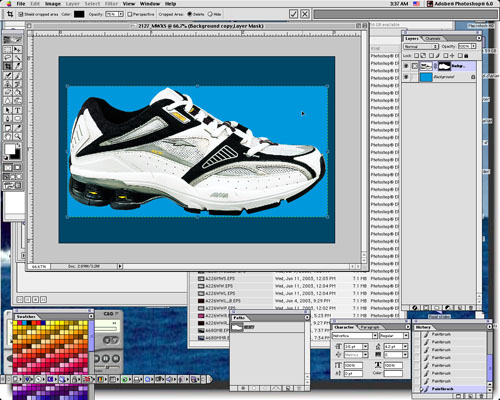Screen dimensions: 500x400
Task: Click the Quick Mask mode icon
Action: tap(17, 167)
